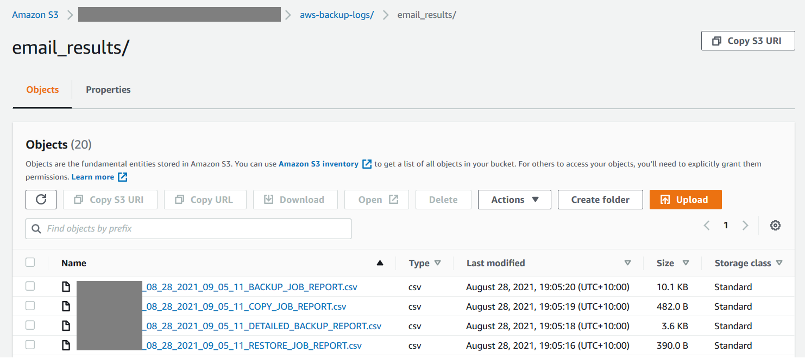The width and height of the screenshot is (806, 360).
Task: Go to the next page arrow
Action: tap(745, 225)
